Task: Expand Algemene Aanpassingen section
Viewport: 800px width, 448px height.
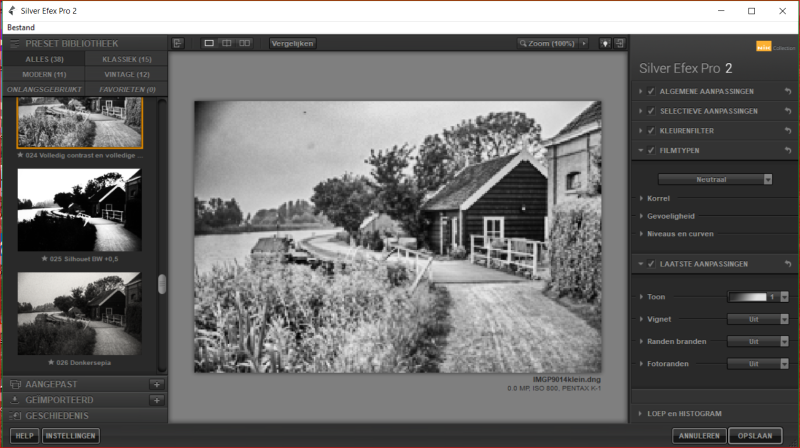Action: [640, 91]
